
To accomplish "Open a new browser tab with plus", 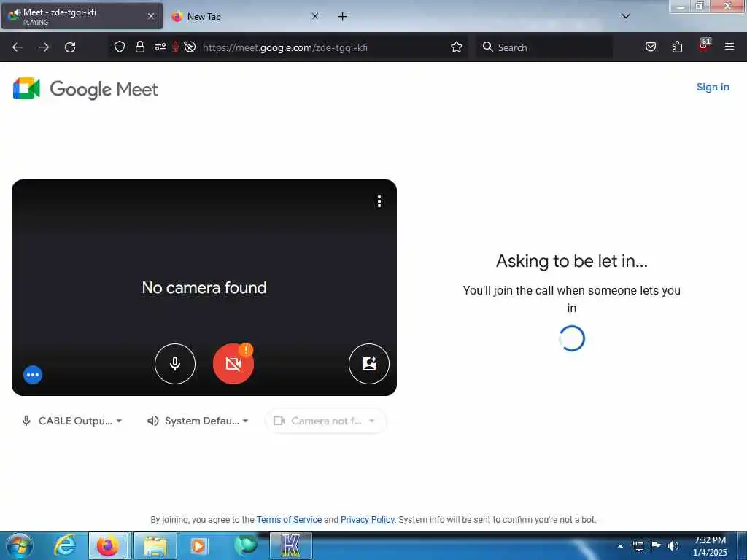I will pos(343,17).
